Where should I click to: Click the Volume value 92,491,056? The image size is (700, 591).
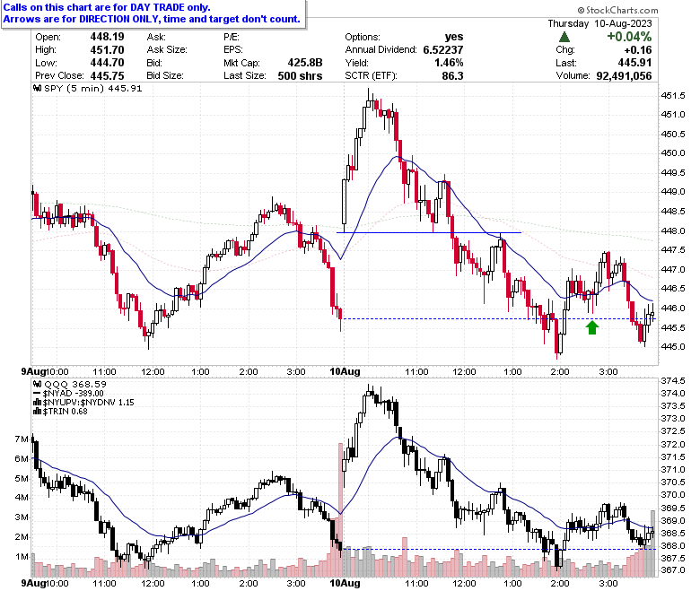click(624, 76)
